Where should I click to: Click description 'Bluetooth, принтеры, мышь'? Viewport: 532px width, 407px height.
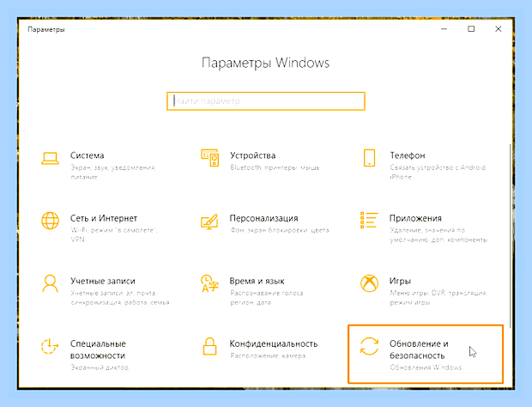pyautogui.click(x=275, y=167)
